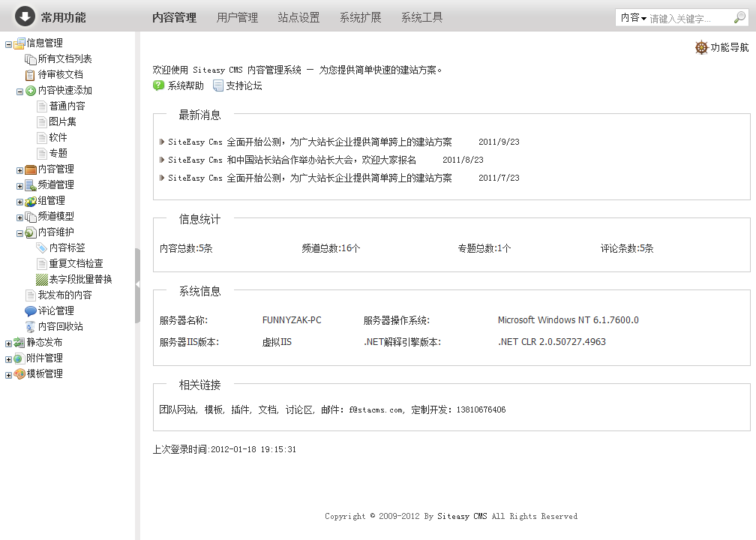
Task: Click the 模板 related link
Action: click(x=214, y=409)
